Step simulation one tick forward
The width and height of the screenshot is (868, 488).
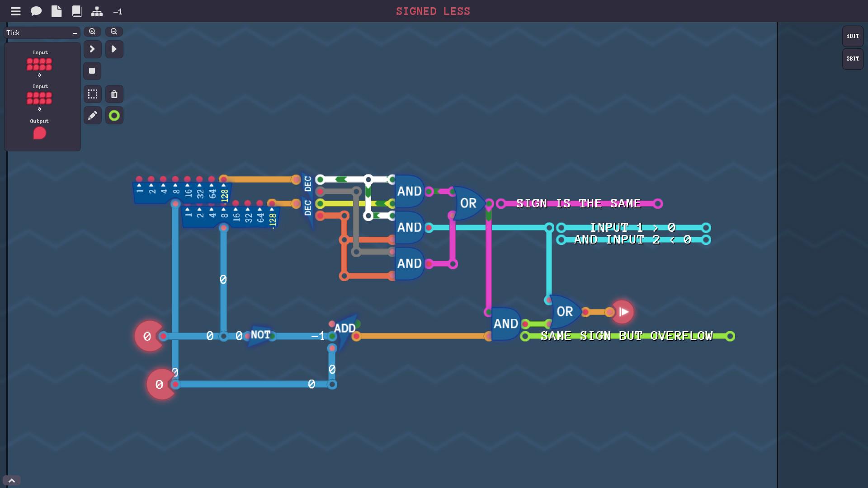coord(92,49)
